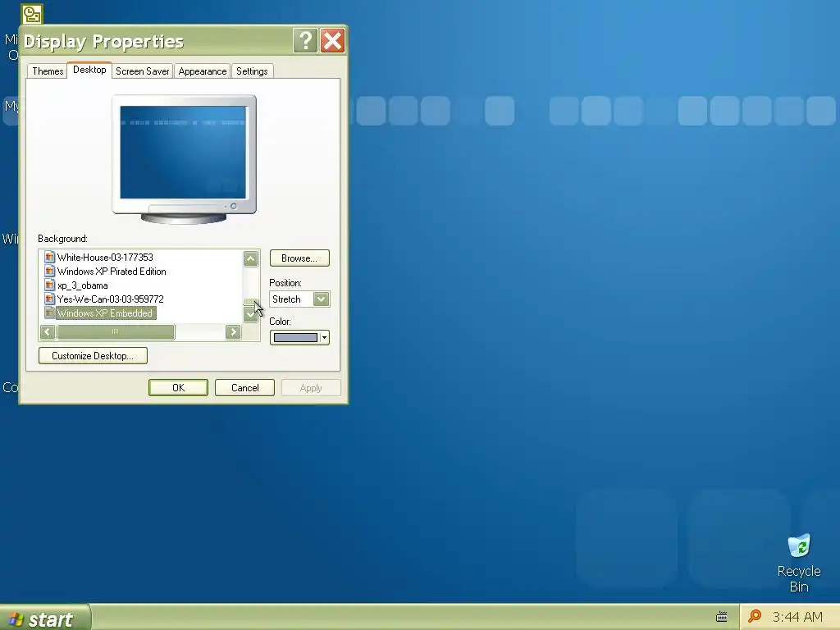Click the monitor wallpaper preview

pos(183,152)
